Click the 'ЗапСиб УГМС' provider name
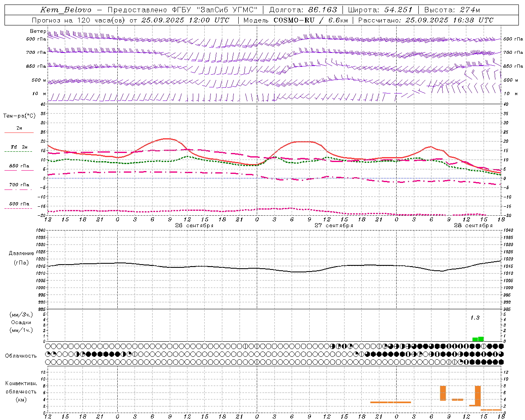525x420 pixels. point(227,10)
